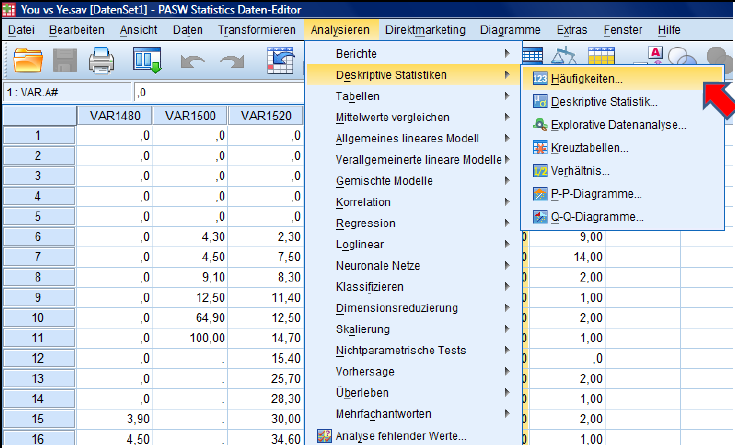The image size is (735, 448).
Task: Expand Mittelwerte vergleichen submenu
Action: [x=414, y=117]
